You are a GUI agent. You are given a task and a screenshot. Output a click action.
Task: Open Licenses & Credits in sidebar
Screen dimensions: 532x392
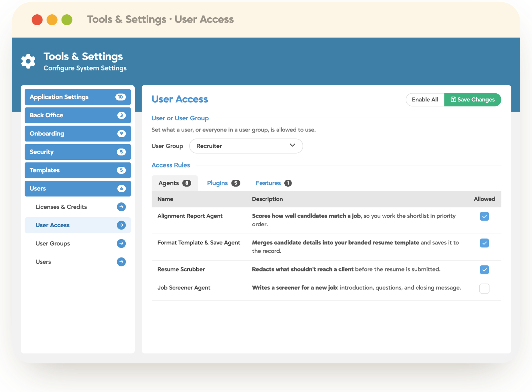78,207
